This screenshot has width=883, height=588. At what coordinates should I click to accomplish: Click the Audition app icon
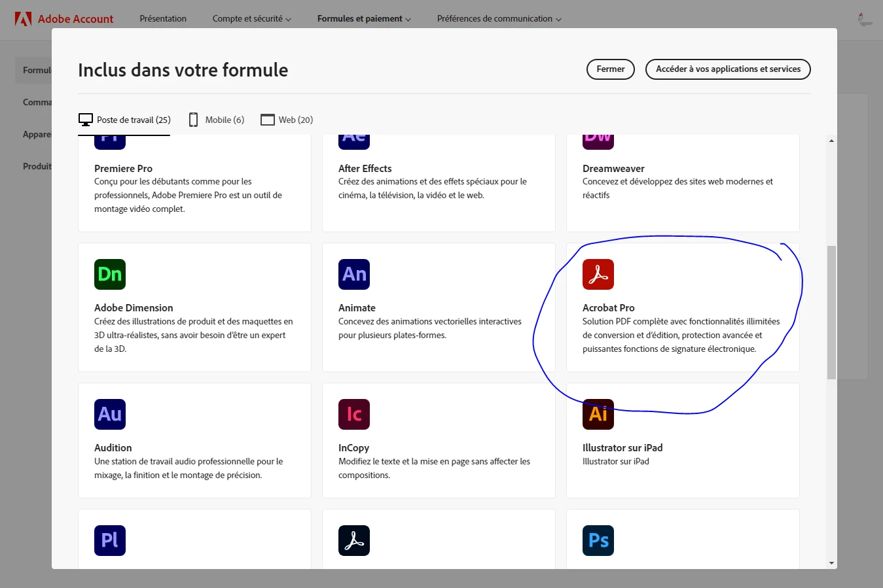click(x=110, y=414)
